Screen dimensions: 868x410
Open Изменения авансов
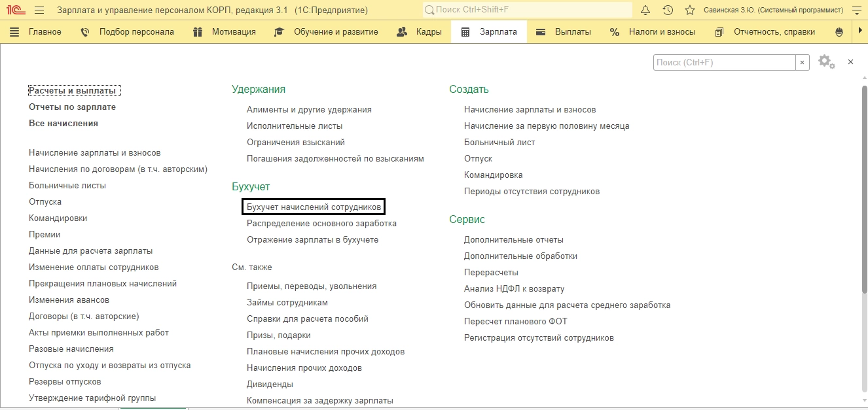tap(69, 300)
